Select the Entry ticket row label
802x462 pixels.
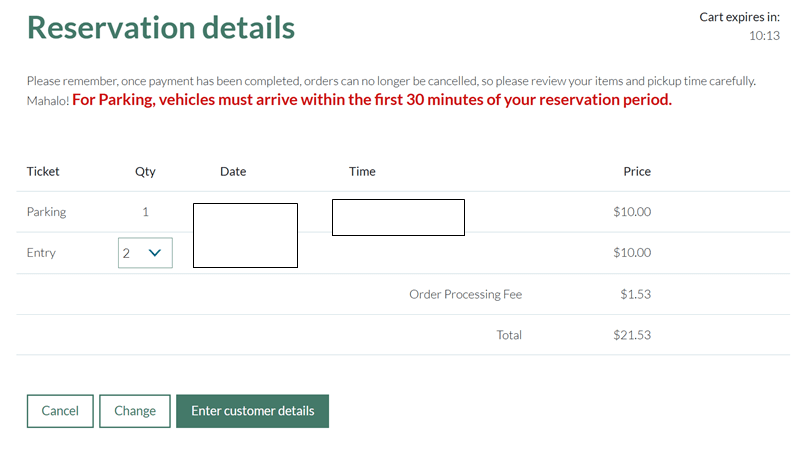click(41, 253)
